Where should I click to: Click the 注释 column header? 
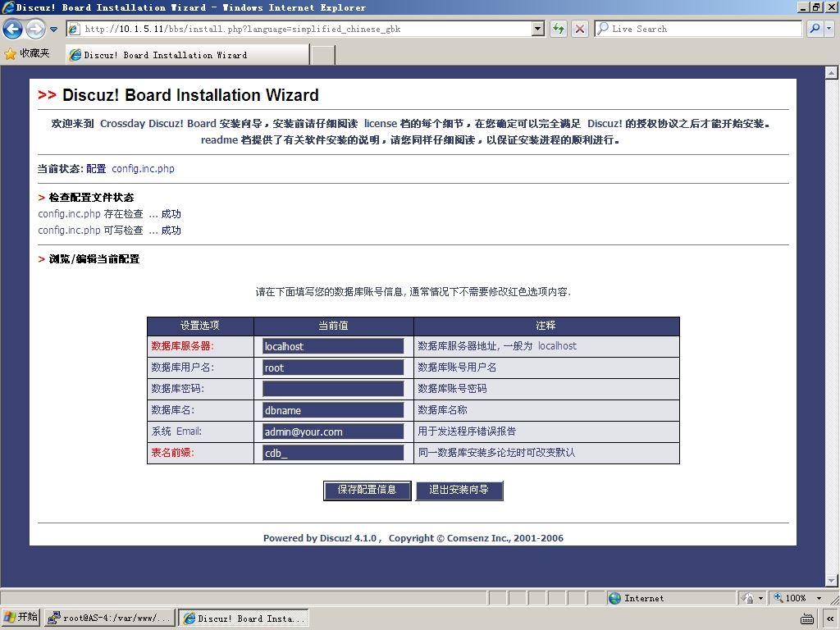(546, 325)
